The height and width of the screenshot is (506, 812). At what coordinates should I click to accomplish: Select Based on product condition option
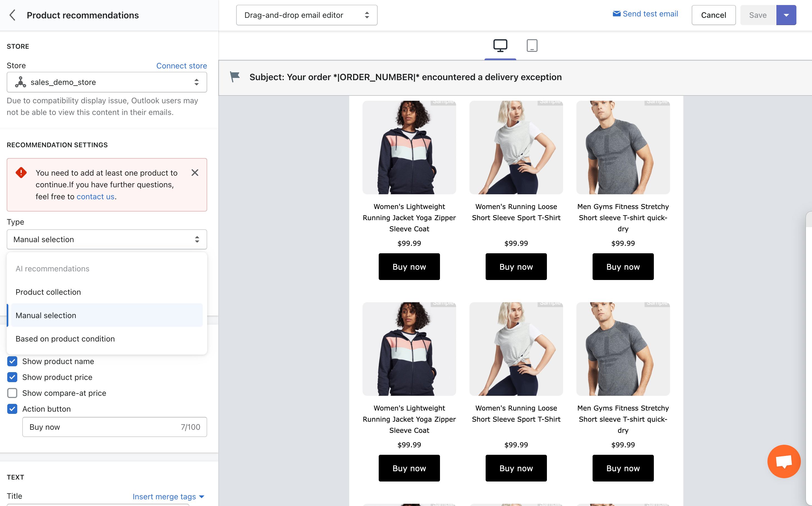click(65, 339)
